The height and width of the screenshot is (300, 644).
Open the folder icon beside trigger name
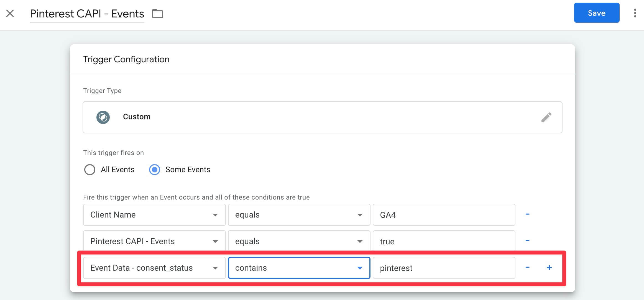[x=158, y=14]
